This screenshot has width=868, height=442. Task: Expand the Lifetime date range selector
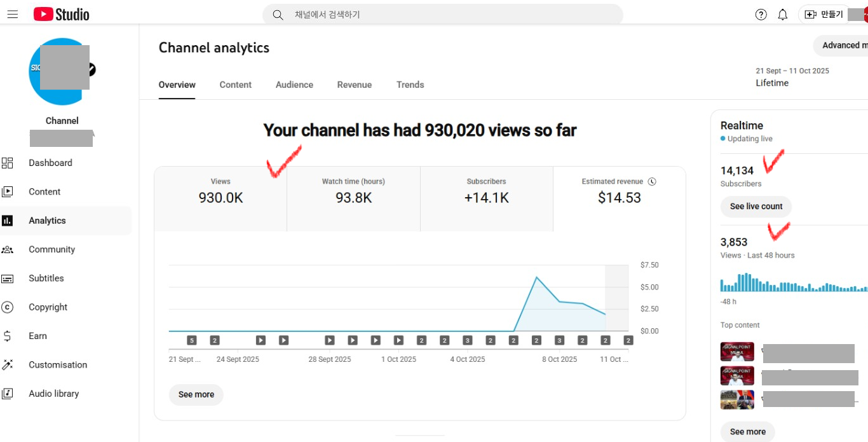pyautogui.click(x=792, y=77)
